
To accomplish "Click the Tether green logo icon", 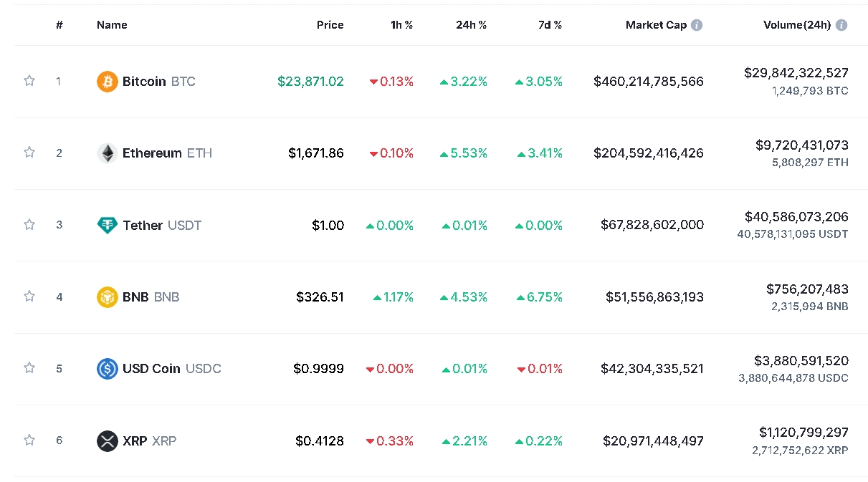I will 108,225.
